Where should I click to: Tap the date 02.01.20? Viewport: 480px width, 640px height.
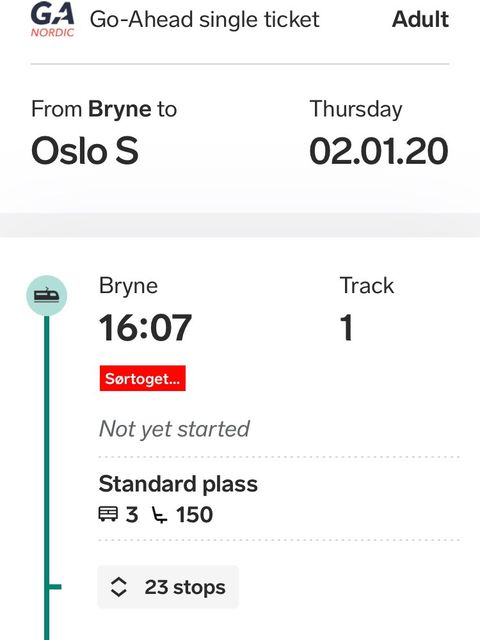pos(379,151)
